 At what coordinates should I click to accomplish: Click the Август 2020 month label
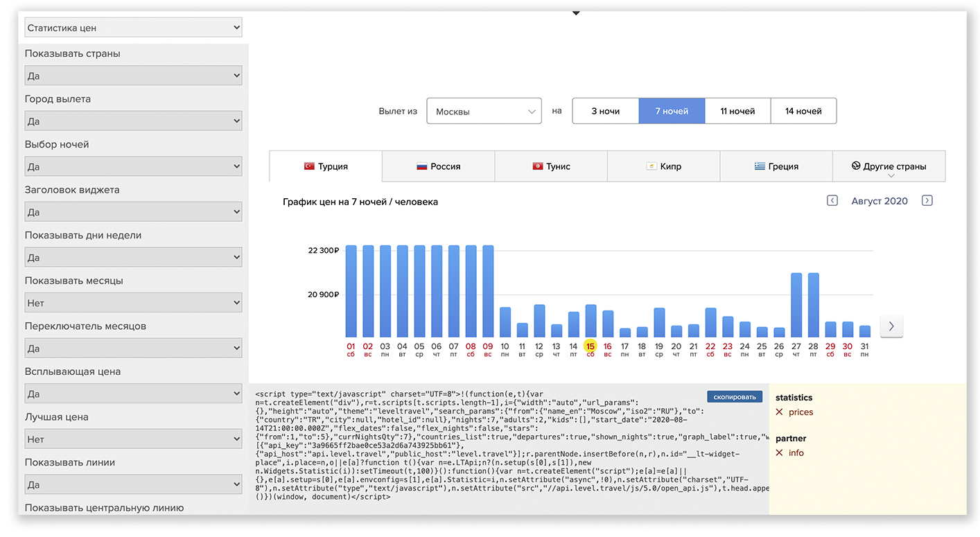tap(880, 201)
